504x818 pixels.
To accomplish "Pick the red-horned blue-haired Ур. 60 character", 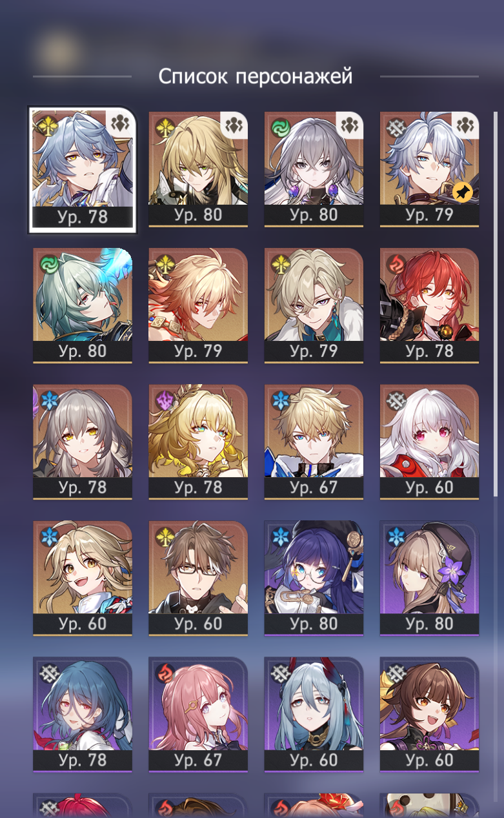I will (x=314, y=715).
